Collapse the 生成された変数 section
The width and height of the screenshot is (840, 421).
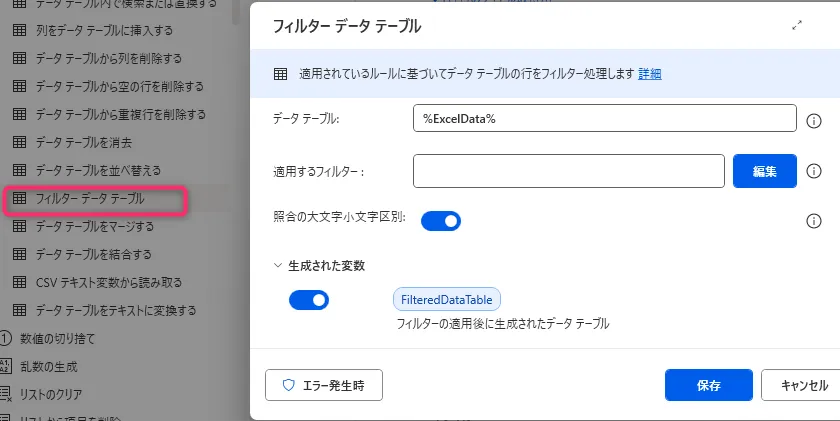coord(278,266)
